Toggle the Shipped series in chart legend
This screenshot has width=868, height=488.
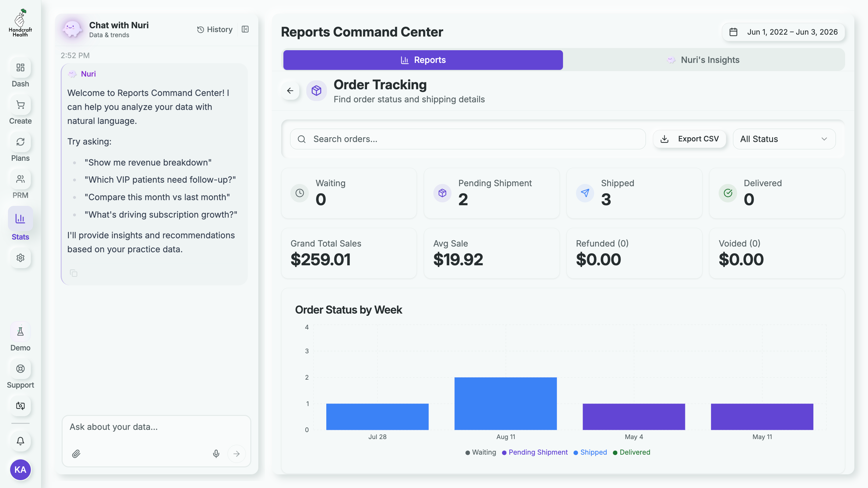[x=590, y=452]
